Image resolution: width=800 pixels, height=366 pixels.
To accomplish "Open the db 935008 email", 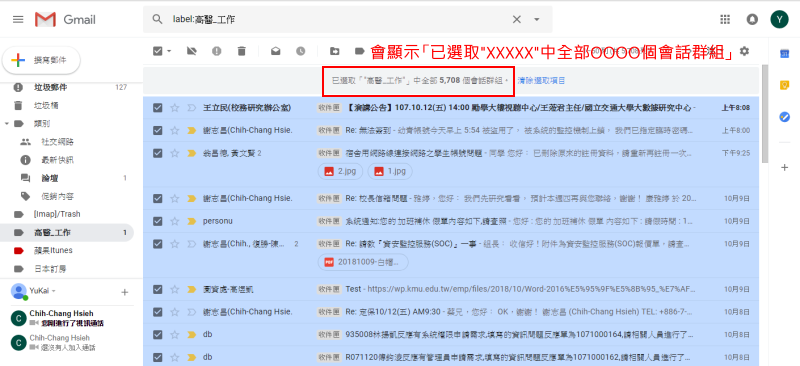I will pyautogui.click(x=451, y=335).
